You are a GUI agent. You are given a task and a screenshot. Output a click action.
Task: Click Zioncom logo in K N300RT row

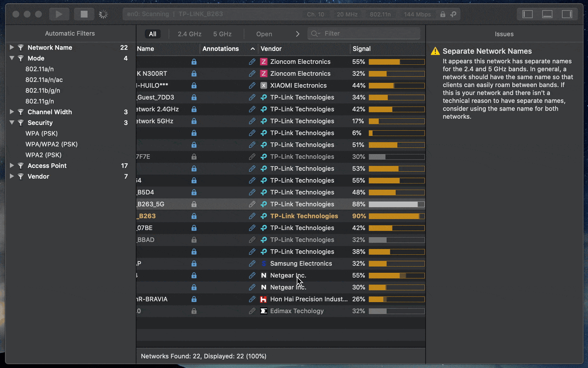pyautogui.click(x=263, y=74)
